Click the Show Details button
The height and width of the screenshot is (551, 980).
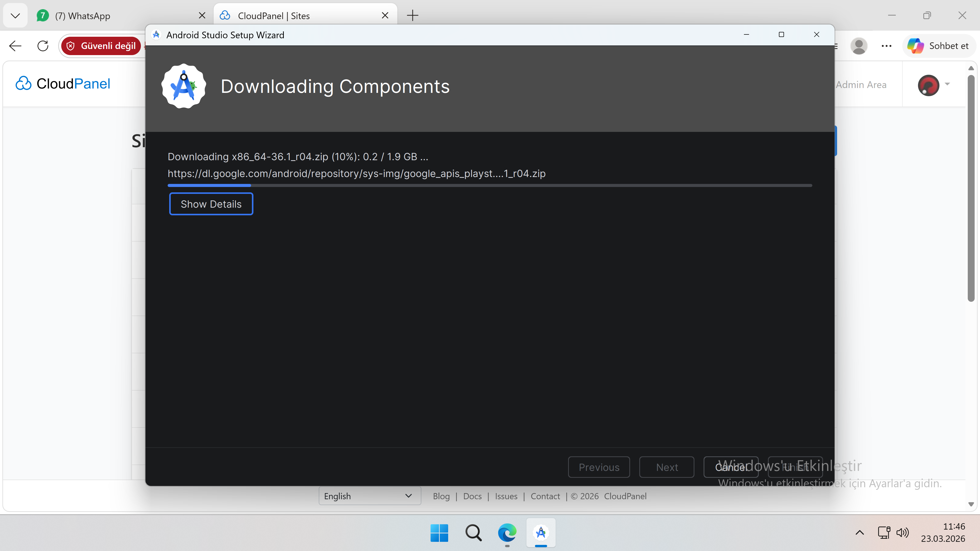pyautogui.click(x=211, y=204)
